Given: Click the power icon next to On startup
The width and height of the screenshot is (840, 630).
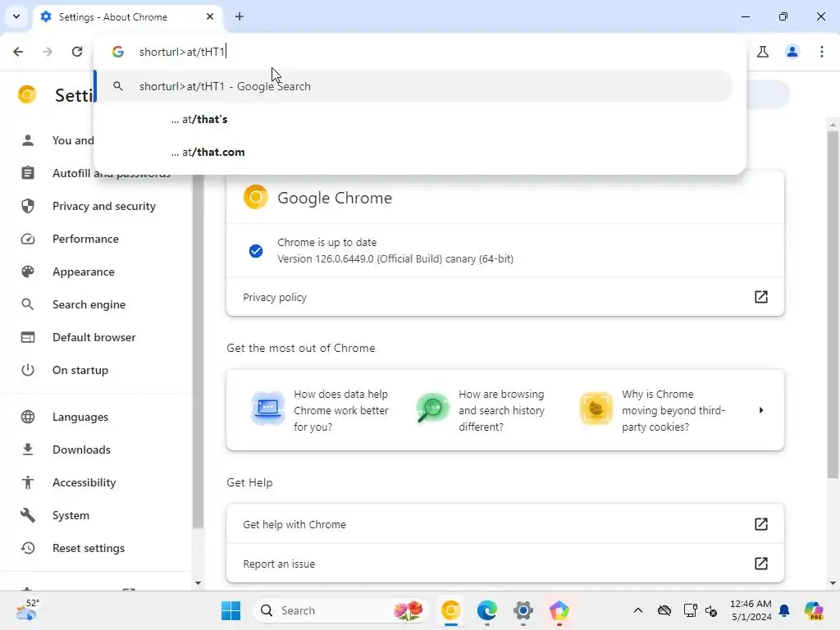Looking at the screenshot, I should click(28, 370).
